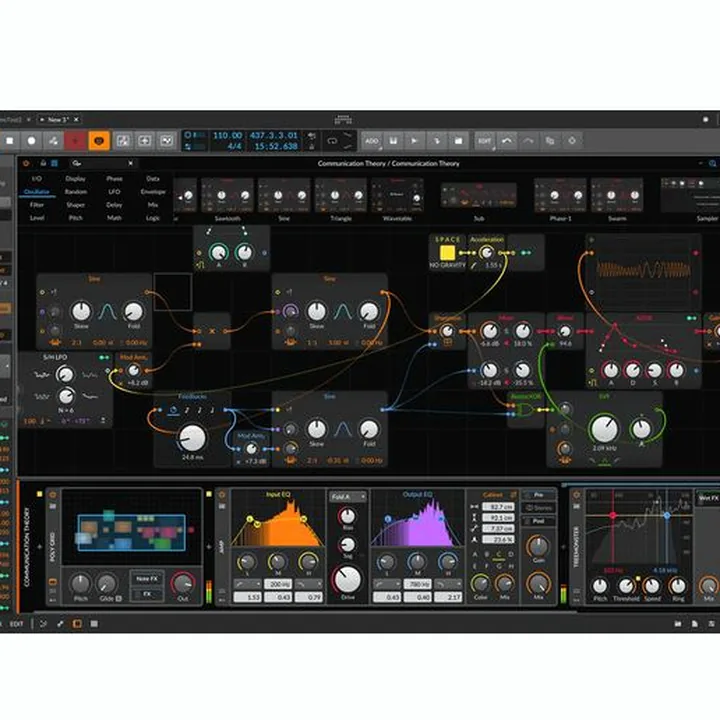Click the red plus button in the transport
Viewport: 720px width, 720px height.
coord(75,141)
